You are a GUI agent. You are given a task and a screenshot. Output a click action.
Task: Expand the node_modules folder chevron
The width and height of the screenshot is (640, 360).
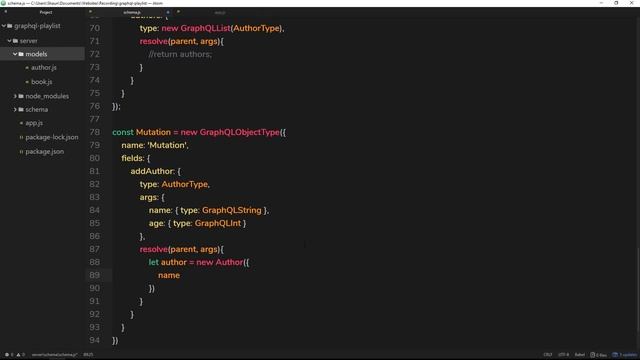[15, 96]
